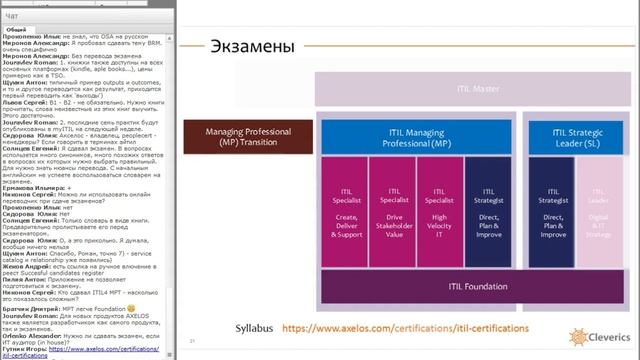This screenshot has height=360, width=640.
Task: Click Ермакова Ильмира's "+" message
Action: click(37, 188)
